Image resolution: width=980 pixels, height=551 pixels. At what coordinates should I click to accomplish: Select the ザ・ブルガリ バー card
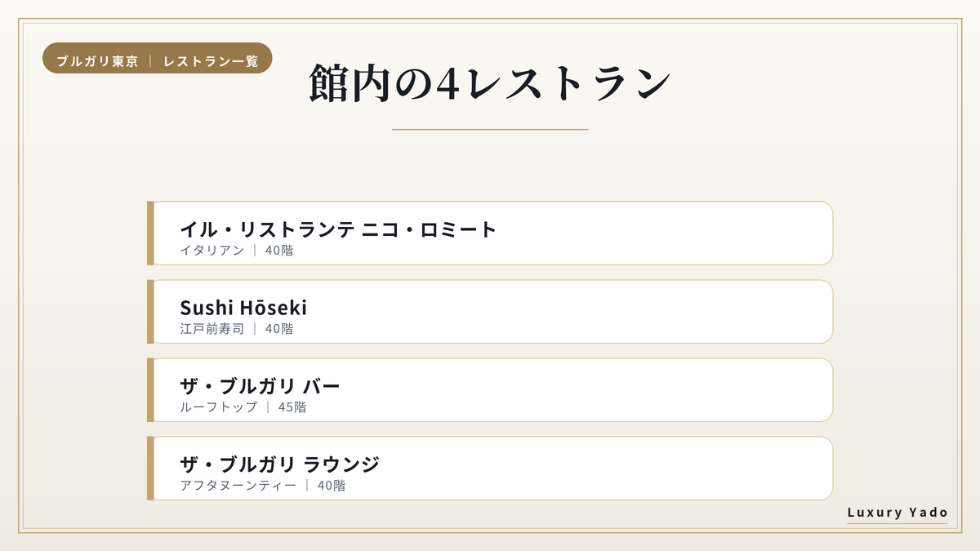click(x=490, y=390)
